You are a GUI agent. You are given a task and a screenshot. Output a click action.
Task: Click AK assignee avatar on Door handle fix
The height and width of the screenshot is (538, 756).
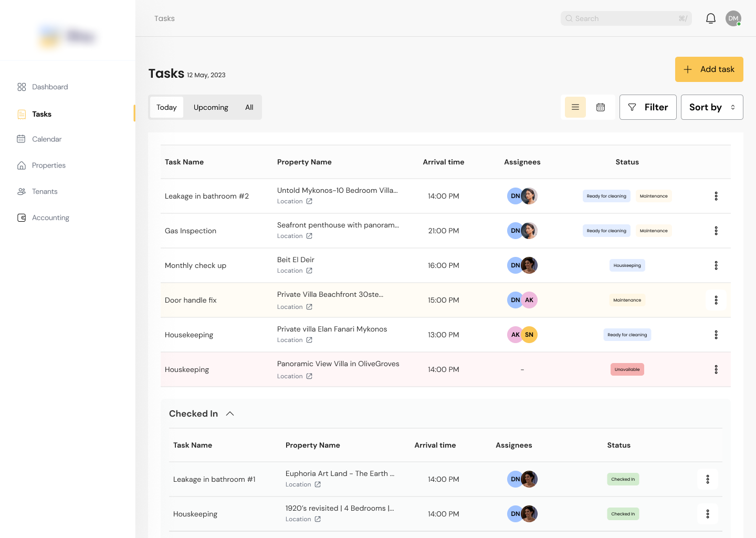click(x=529, y=300)
